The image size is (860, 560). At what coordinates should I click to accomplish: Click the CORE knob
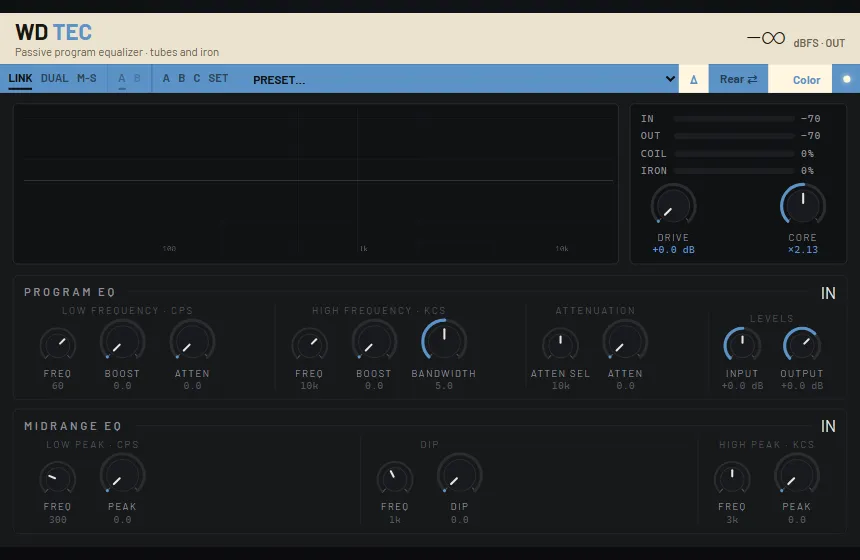[802, 206]
